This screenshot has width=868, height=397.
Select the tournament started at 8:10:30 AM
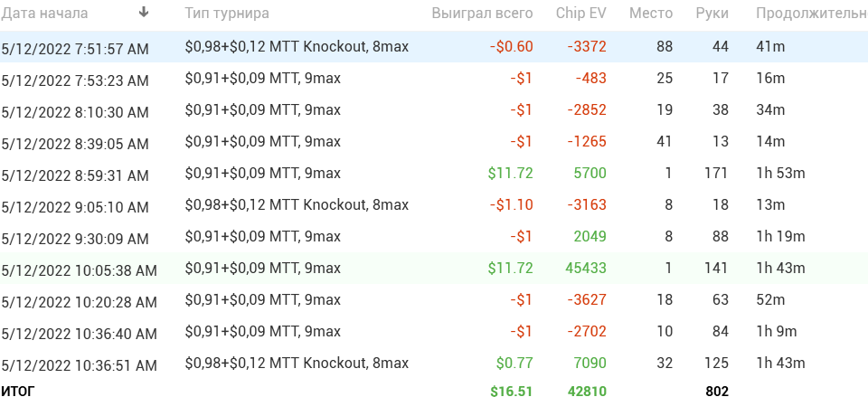pyautogui.click(x=434, y=110)
